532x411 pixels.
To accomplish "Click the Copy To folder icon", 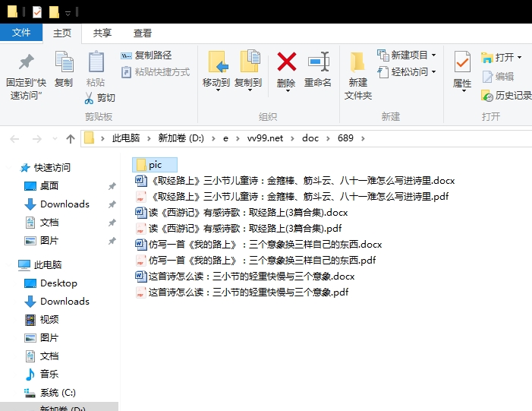I will pos(250,61).
